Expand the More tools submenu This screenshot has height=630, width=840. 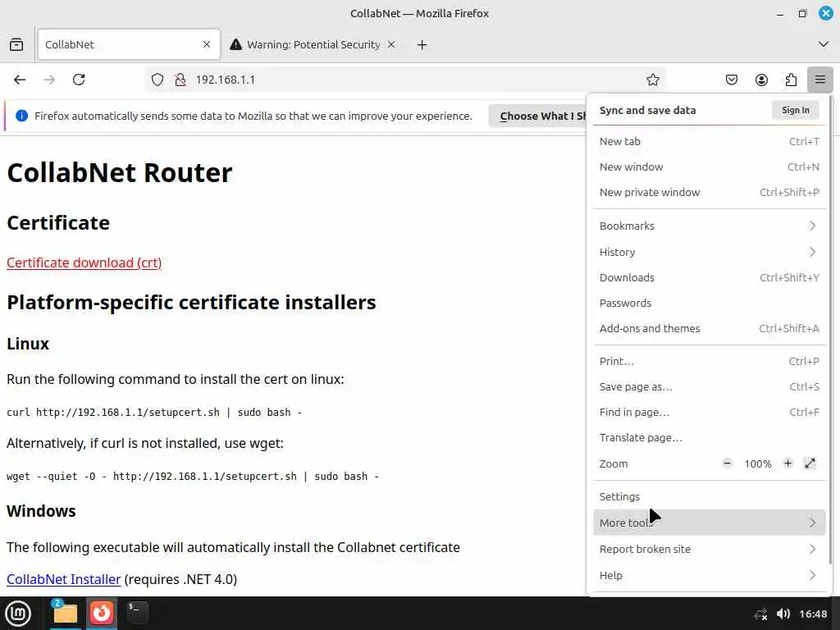tap(710, 523)
